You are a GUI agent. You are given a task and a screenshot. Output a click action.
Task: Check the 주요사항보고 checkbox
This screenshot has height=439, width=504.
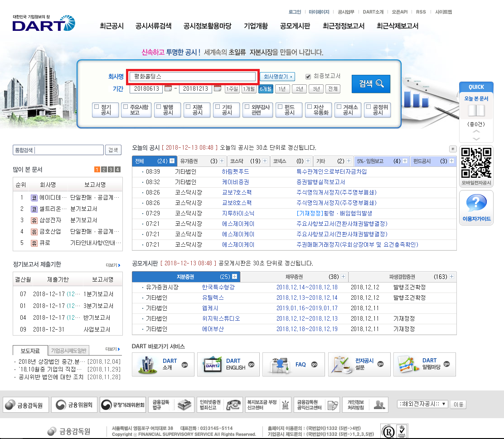126,107
